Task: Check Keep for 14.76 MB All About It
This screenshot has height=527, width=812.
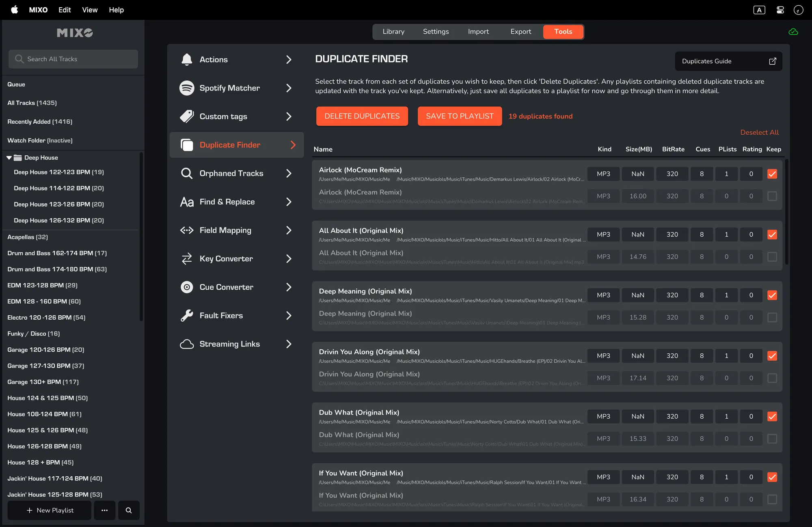Action: click(x=772, y=257)
